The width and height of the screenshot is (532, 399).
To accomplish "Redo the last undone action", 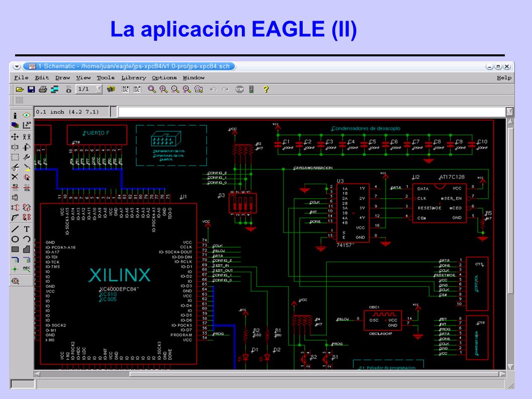I will click(x=225, y=89).
